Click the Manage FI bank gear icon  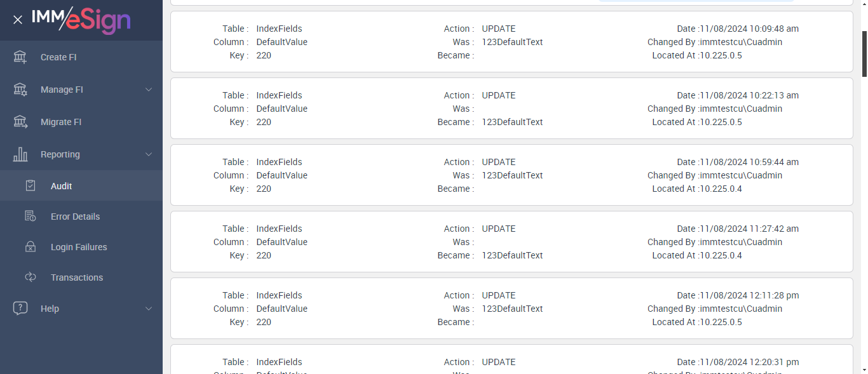(20, 90)
